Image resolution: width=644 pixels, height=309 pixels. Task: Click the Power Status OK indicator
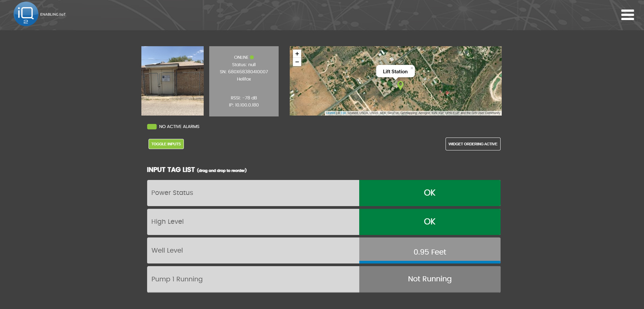pyautogui.click(x=430, y=193)
